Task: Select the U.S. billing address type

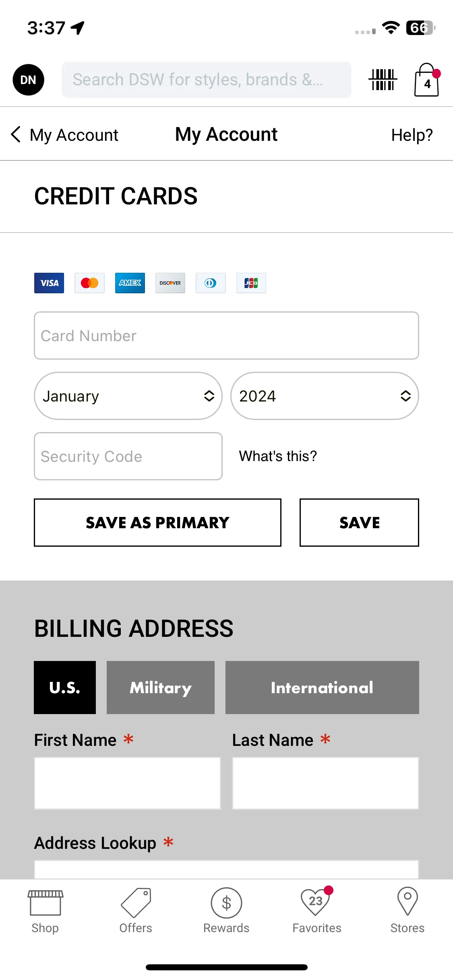Action: tap(65, 688)
